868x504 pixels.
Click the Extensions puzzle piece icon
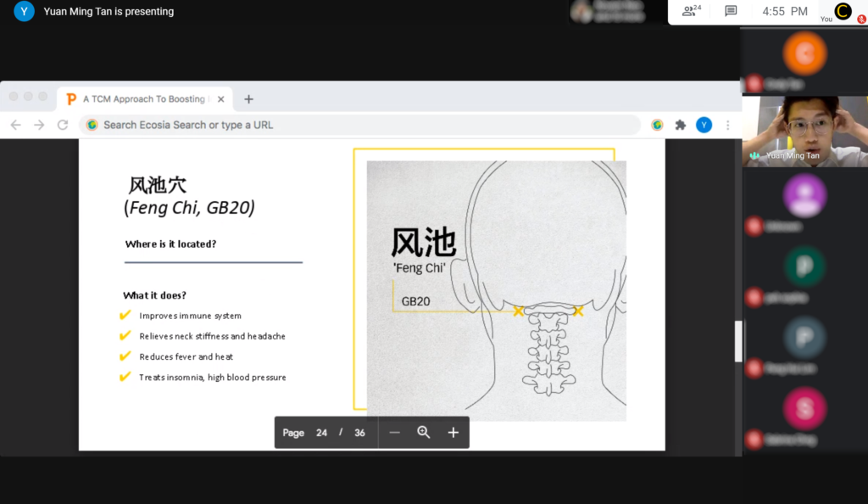point(680,125)
